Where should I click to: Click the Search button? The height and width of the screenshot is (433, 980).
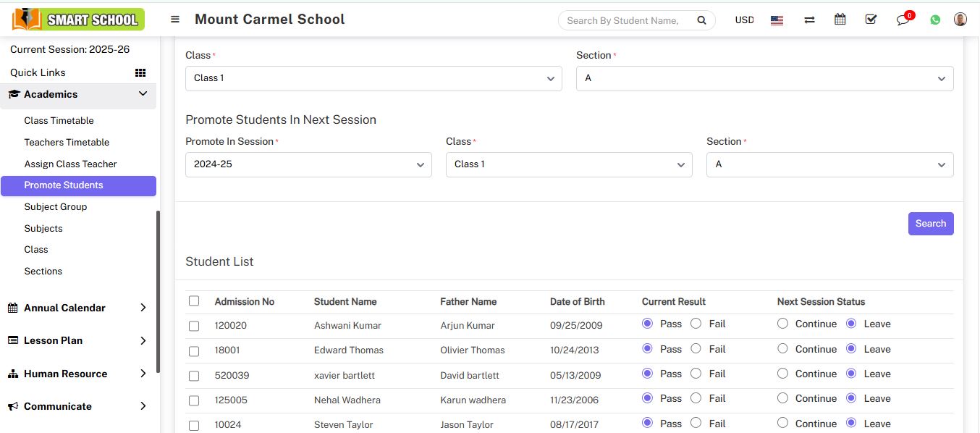click(x=930, y=224)
